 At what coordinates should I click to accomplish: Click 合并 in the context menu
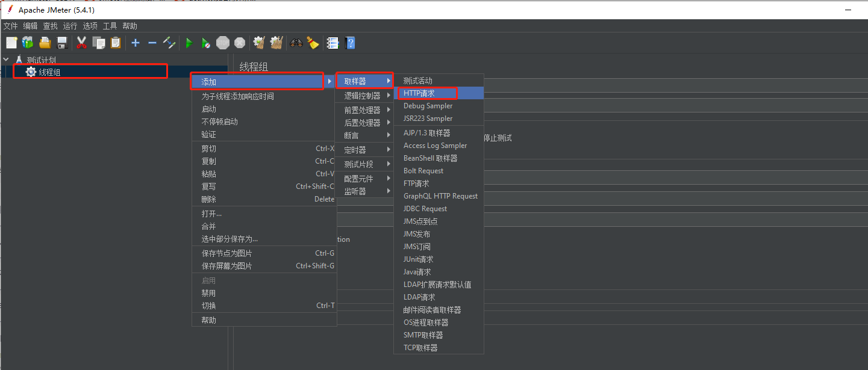click(264, 226)
